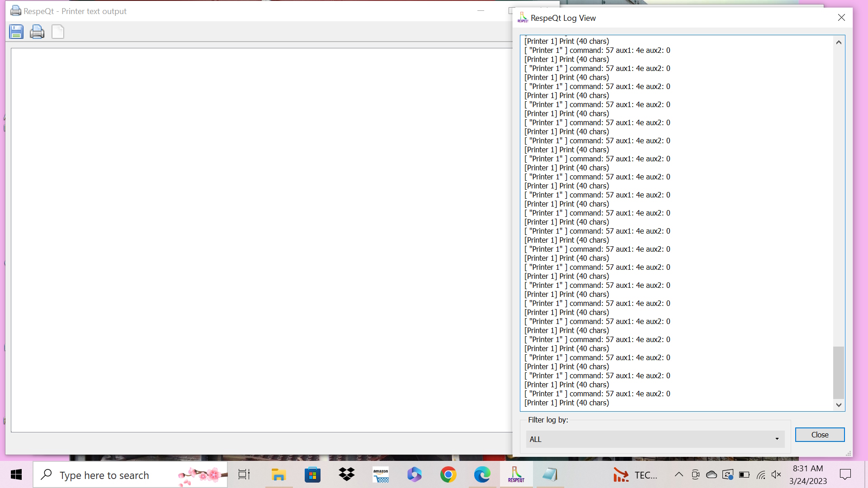
Task: Click the log scrollbar up arrow
Action: tap(839, 42)
